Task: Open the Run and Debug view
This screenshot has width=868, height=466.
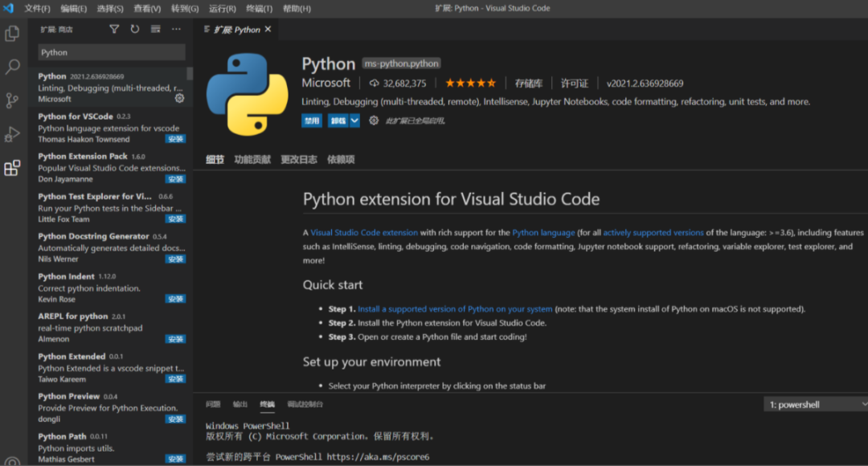Action: coord(12,134)
